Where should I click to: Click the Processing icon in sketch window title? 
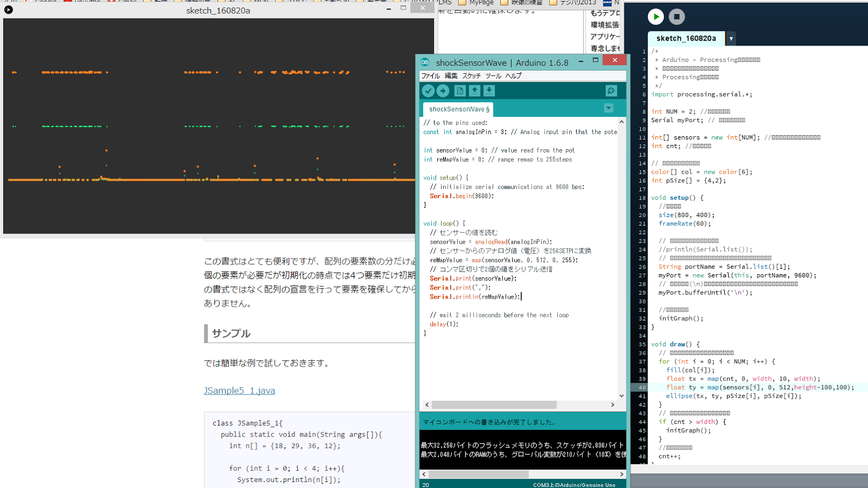(9, 10)
